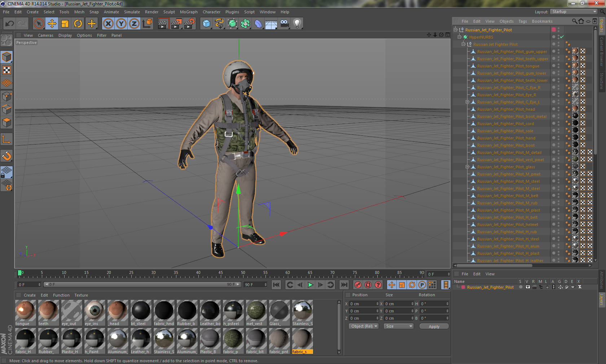Collapse the Russian_Jet_Fighter_Pilot root object

click(456, 30)
